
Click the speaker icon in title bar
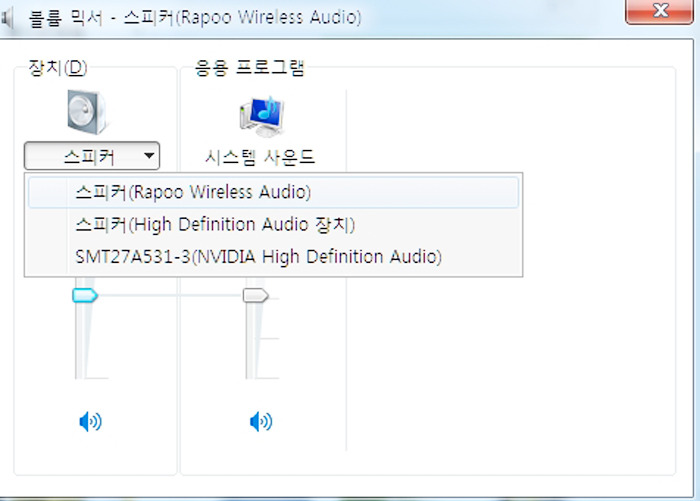7,18
